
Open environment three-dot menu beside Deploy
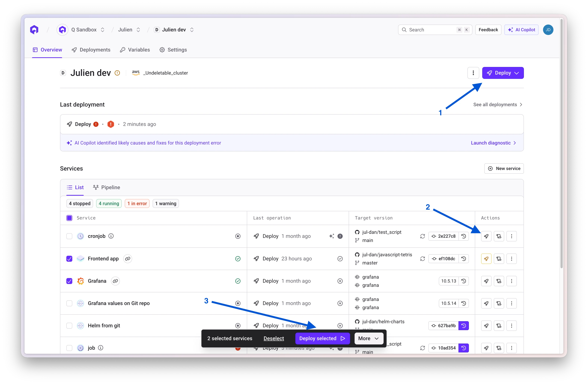coord(473,73)
